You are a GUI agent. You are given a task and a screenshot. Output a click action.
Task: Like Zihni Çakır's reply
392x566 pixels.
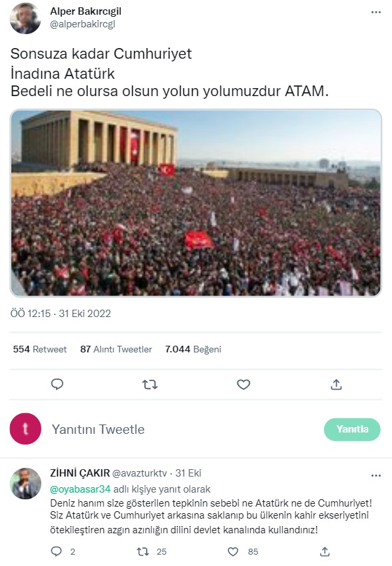(233, 551)
